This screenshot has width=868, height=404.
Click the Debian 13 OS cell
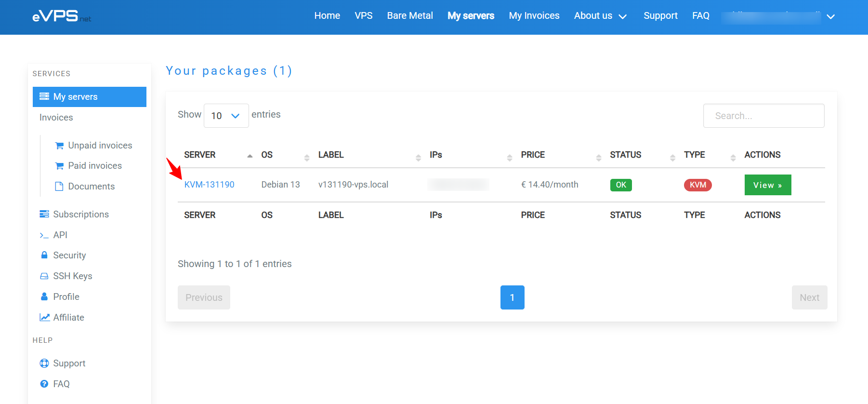pyautogui.click(x=281, y=185)
